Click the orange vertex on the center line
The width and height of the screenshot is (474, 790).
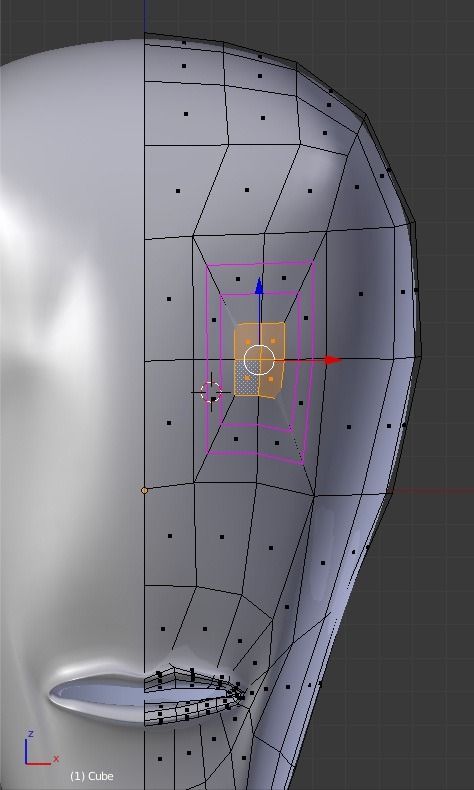point(144,490)
